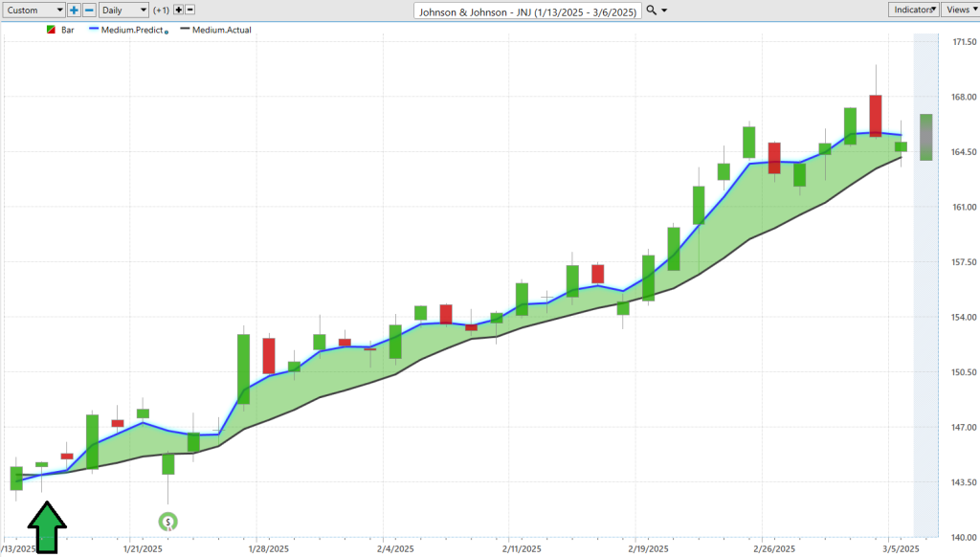Image resolution: width=980 pixels, height=557 pixels.
Task: Click the 1/21/2025 date label
Action: pos(143,549)
